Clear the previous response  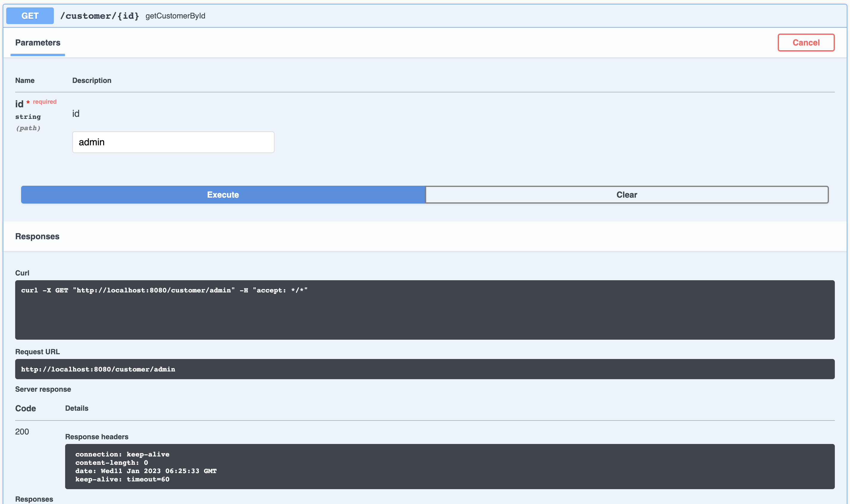627,195
